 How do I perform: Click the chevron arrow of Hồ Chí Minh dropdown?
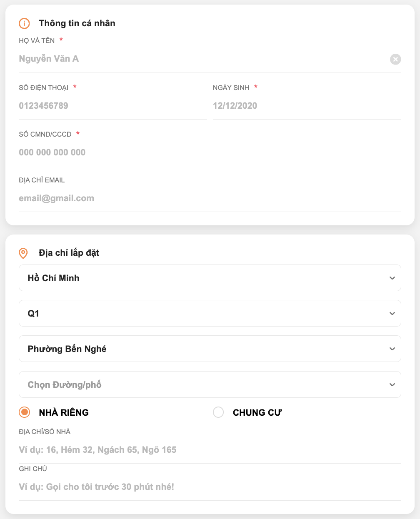392,278
